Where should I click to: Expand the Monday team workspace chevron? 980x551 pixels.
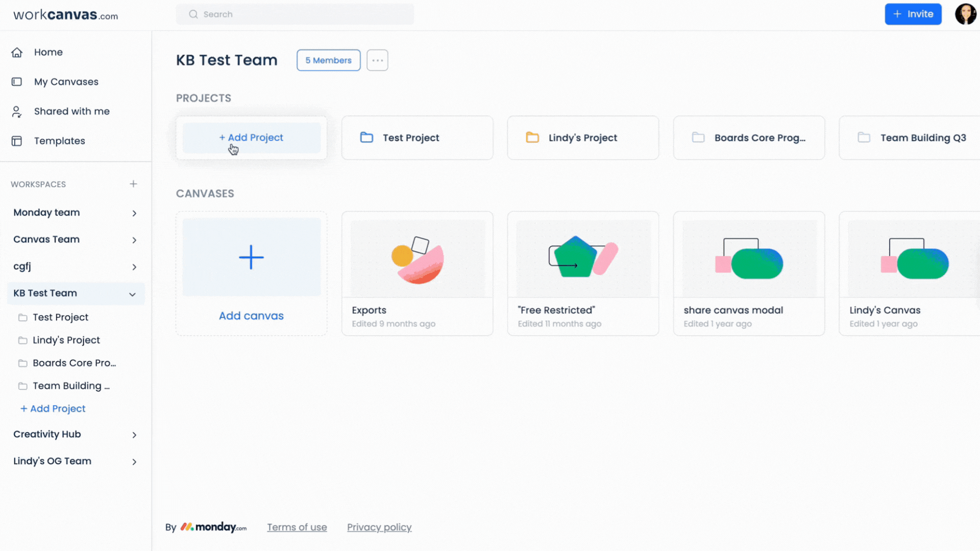coord(134,213)
